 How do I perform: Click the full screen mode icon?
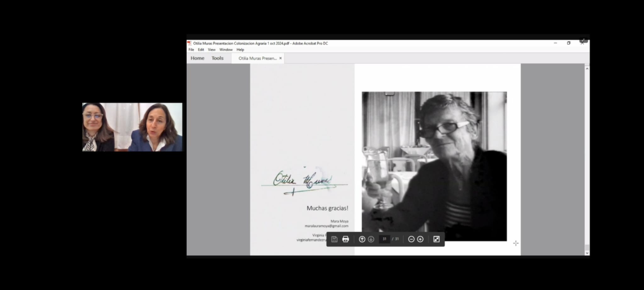click(436, 239)
